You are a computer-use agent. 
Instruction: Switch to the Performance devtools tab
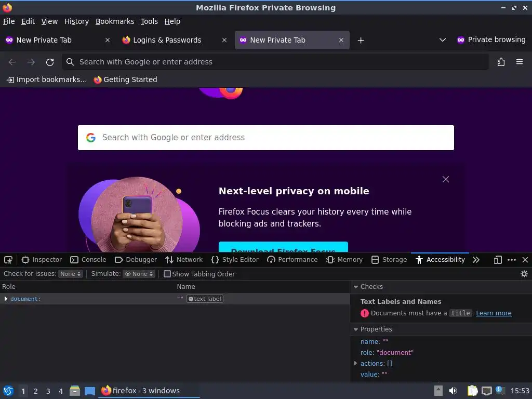click(292, 260)
